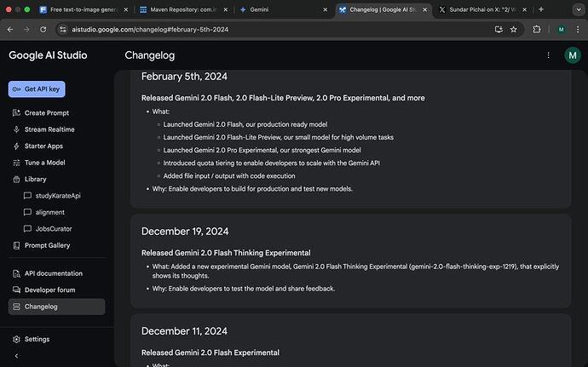
Task: Open the Prompt Gallery page
Action: click(47, 245)
